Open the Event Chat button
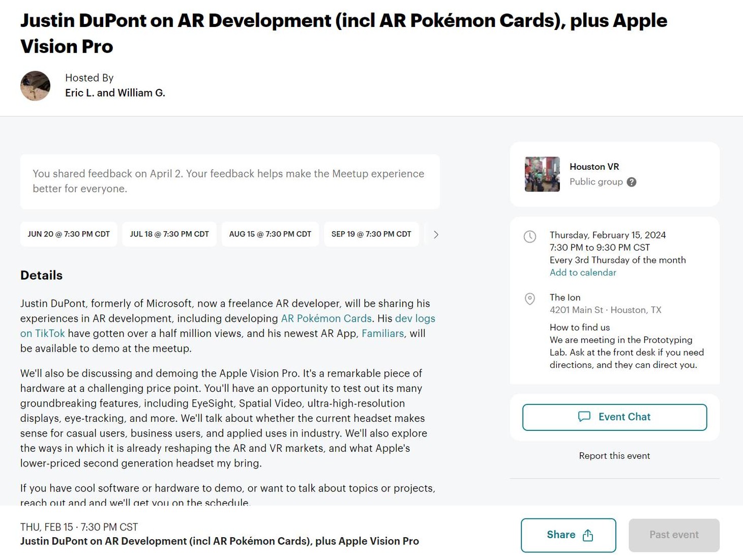This screenshot has width=743, height=560. [614, 417]
